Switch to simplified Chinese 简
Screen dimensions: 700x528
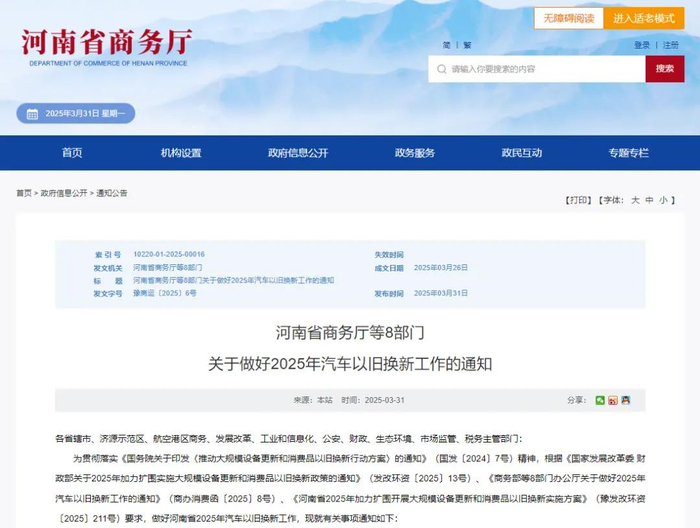(446, 45)
